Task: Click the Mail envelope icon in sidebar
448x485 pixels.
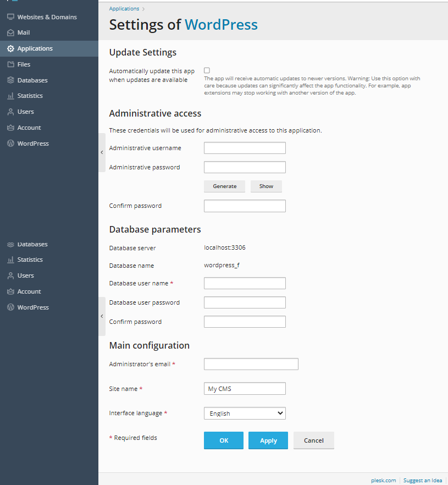Action: (10, 33)
